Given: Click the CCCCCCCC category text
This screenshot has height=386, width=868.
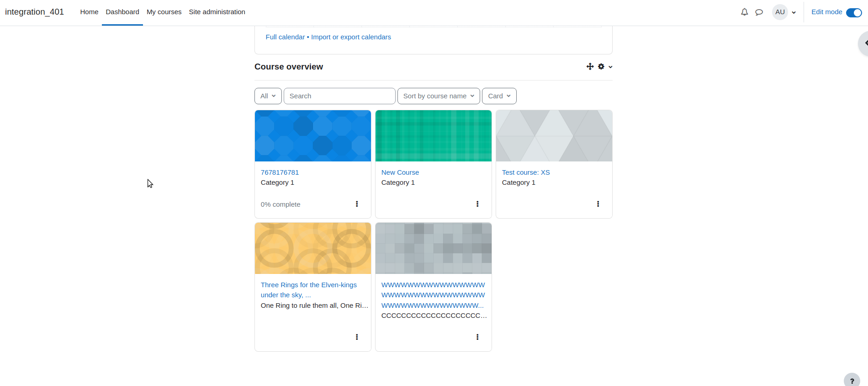Looking at the screenshot, I should point(434,316).
